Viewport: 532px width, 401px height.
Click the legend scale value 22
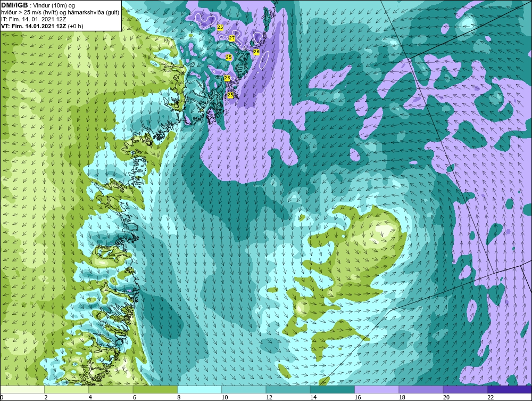pyautogui.click(x=491, y=397)
